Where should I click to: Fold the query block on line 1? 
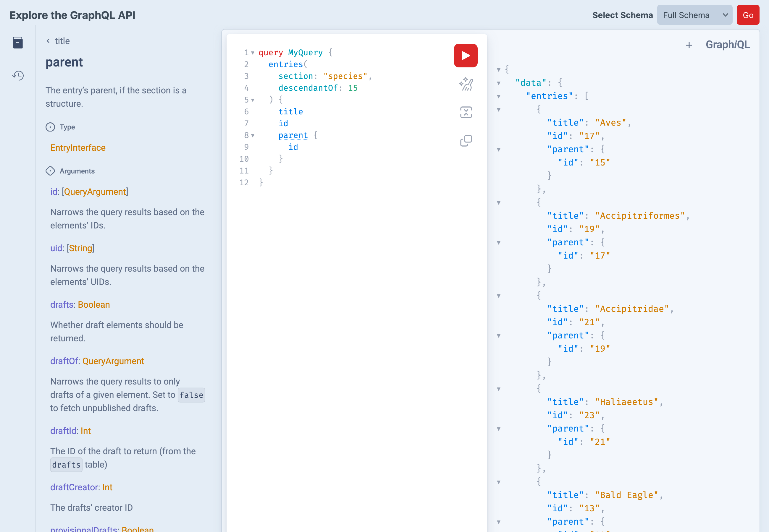(x=253, y=53)
